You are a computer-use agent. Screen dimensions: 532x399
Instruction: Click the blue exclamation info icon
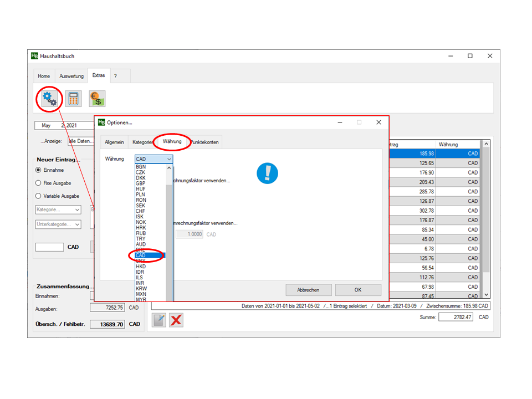click(x=267, y=173)
